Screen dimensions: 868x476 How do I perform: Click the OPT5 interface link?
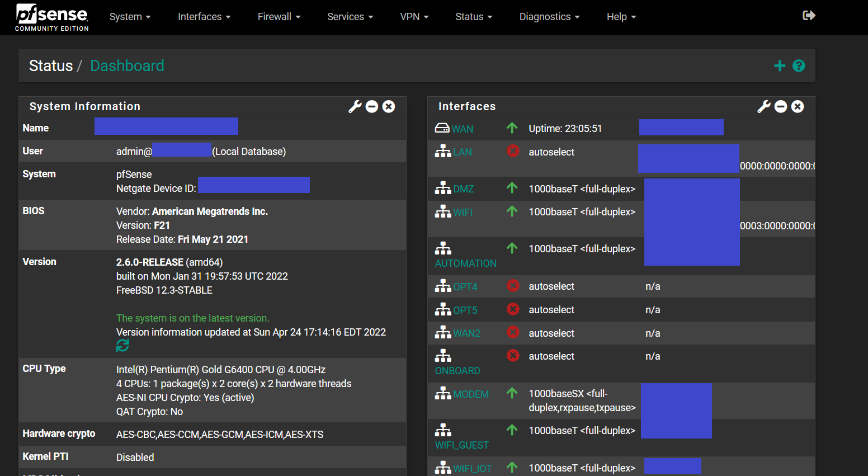[465, 310]
